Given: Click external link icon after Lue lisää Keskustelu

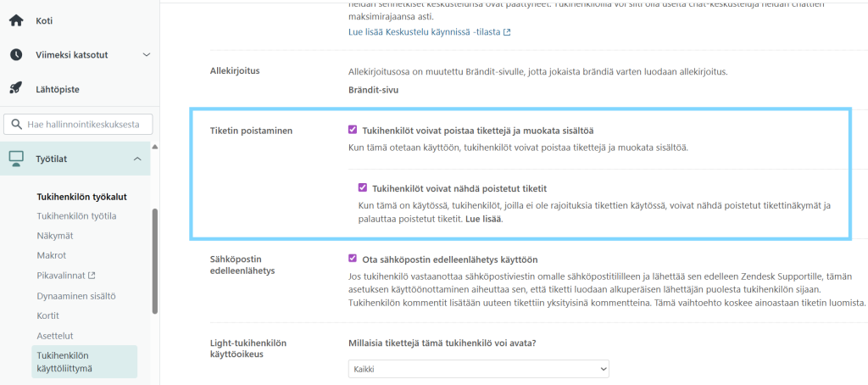Looking at the screenshot, I should coord(507,32).
